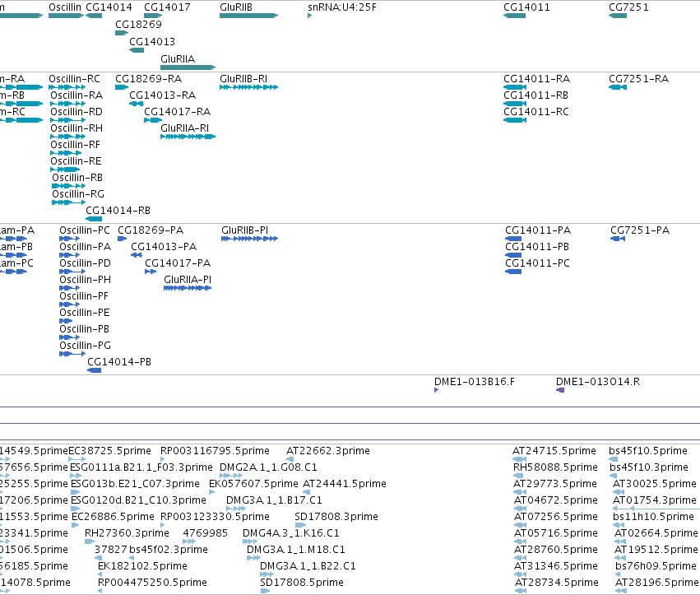This screenshot has width=700, height=595.
Task: Click the Oscillin-PC protein label
Action: point(85,230)
